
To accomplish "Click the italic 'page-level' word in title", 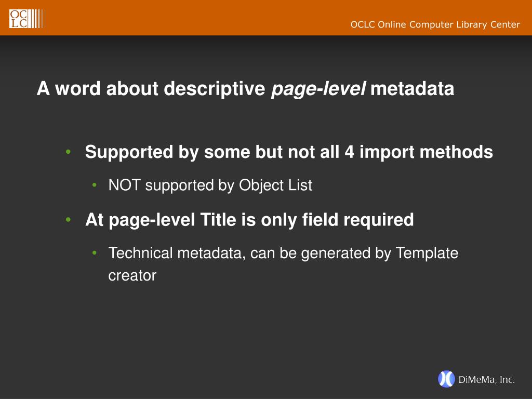I will click(x=318, y=89).
